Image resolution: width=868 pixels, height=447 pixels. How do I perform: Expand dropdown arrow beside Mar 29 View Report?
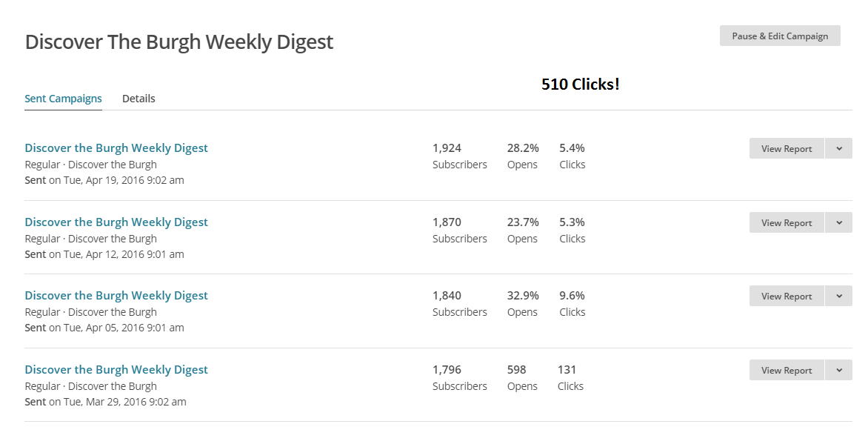point(839,371)
